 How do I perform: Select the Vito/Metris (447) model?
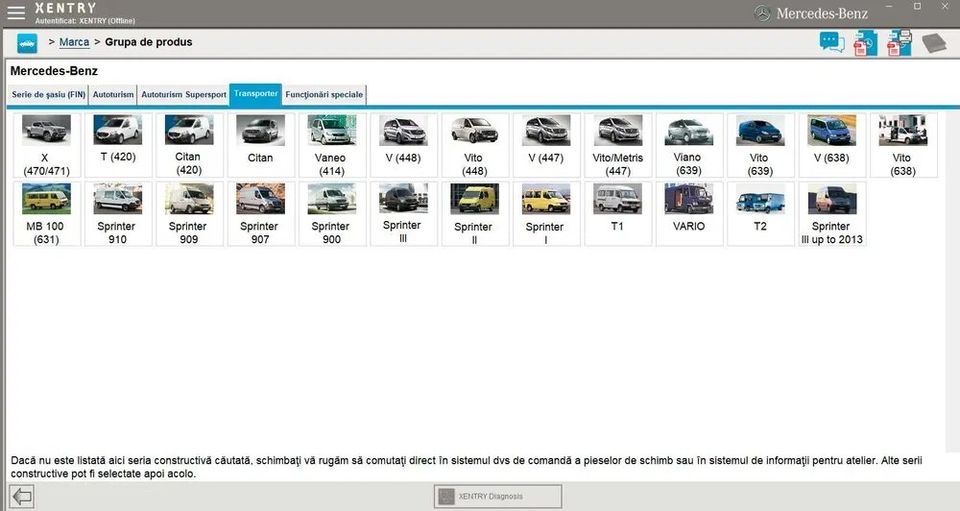[618, 145]
